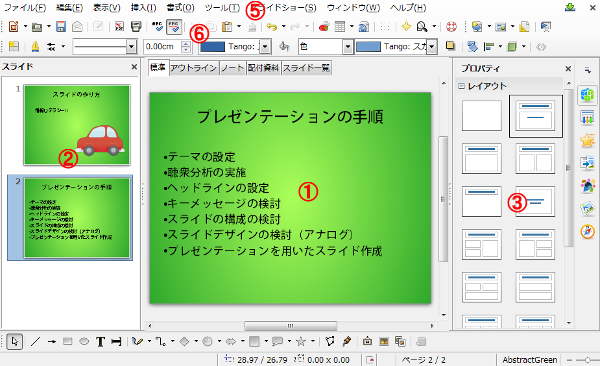The image size is (600, 366).
Task: Select the Ellipse drawing tool
Action: click(x=84, y=341)
